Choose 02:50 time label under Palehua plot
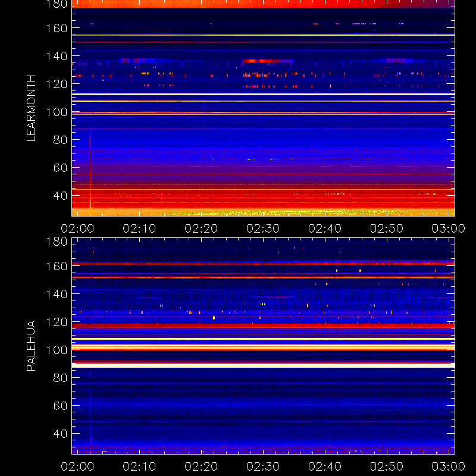Screen dimensions: 476x476 [386, 466]
